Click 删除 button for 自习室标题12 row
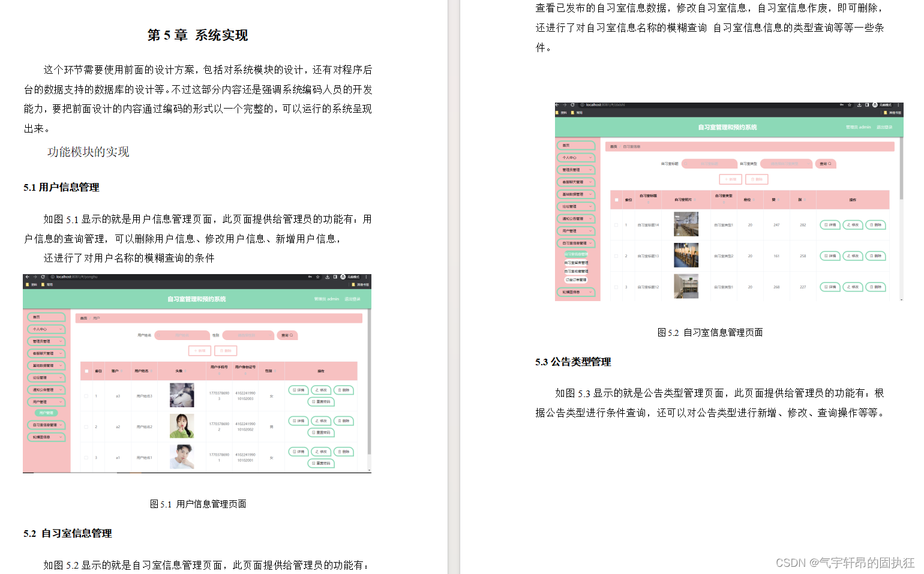924x574 pixels. tap(875, 287)
